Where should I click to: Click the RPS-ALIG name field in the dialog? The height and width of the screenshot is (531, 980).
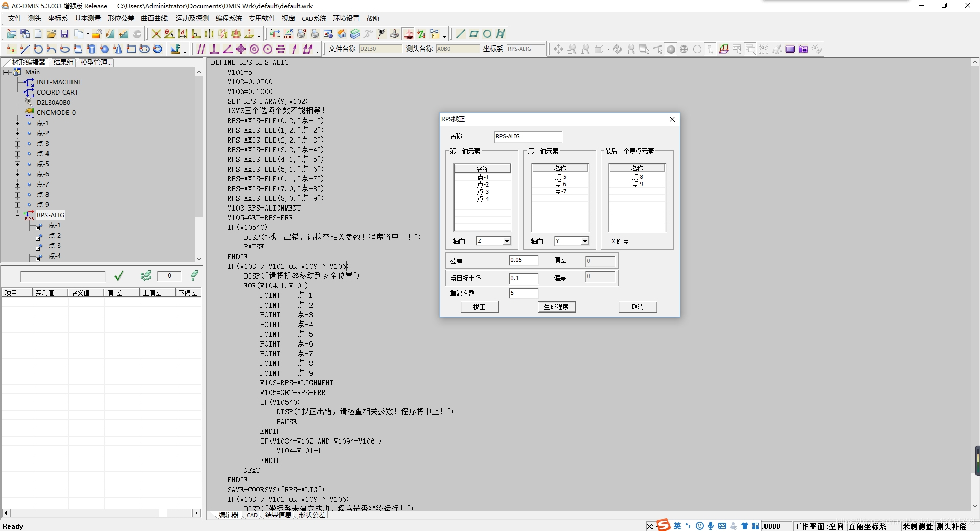528,136
